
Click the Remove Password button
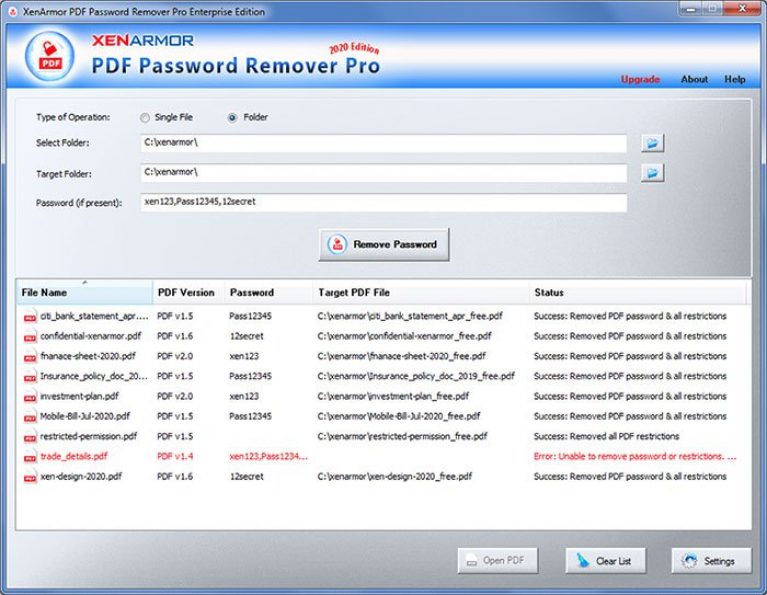click(x=384, y=244)
